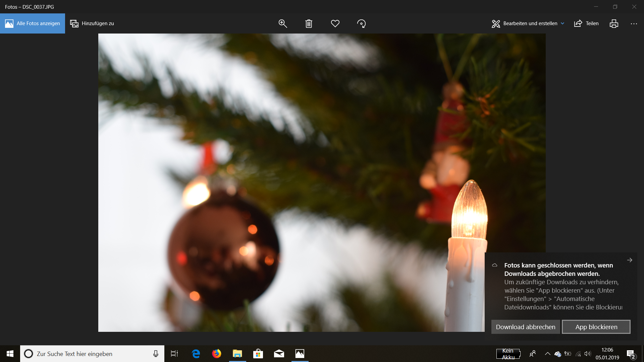Delete photo with trash icon
This screenshot has height=362, width=644.
click(309, 23)
